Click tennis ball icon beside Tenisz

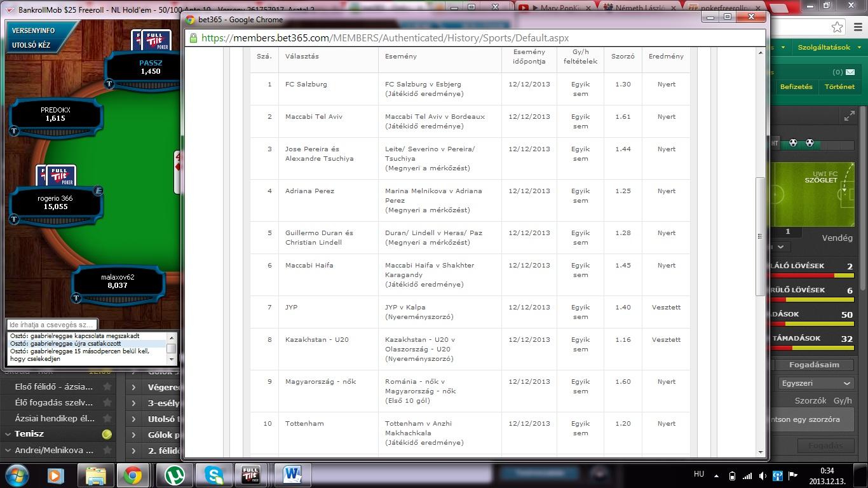[x=107, y=434]
